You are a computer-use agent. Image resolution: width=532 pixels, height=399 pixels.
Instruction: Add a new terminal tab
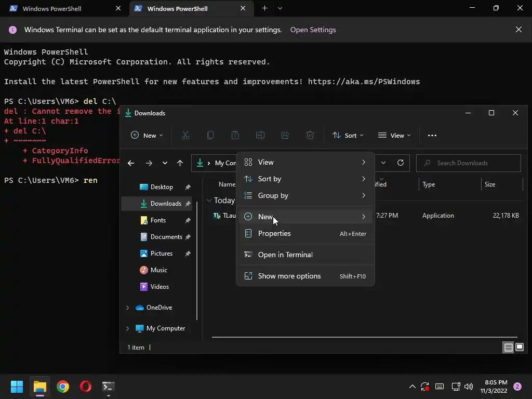264,8
